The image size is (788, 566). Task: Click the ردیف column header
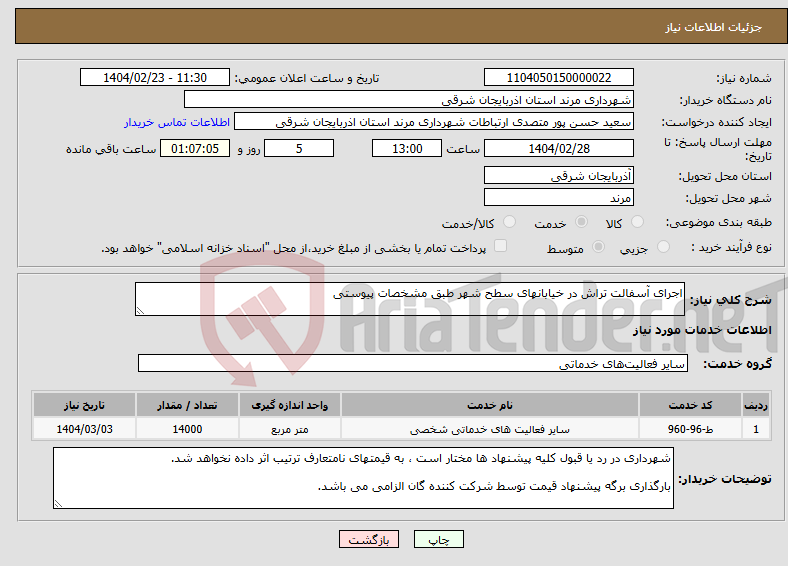(756, 405)
